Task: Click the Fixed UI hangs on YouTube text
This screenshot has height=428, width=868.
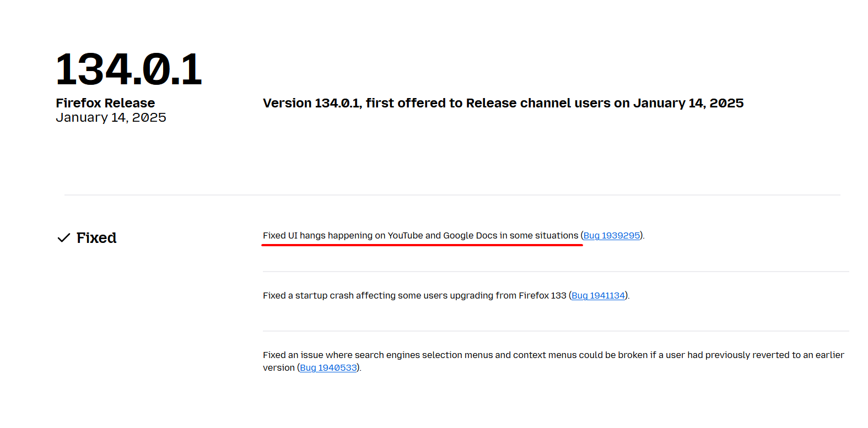Action: pos(420,236)
